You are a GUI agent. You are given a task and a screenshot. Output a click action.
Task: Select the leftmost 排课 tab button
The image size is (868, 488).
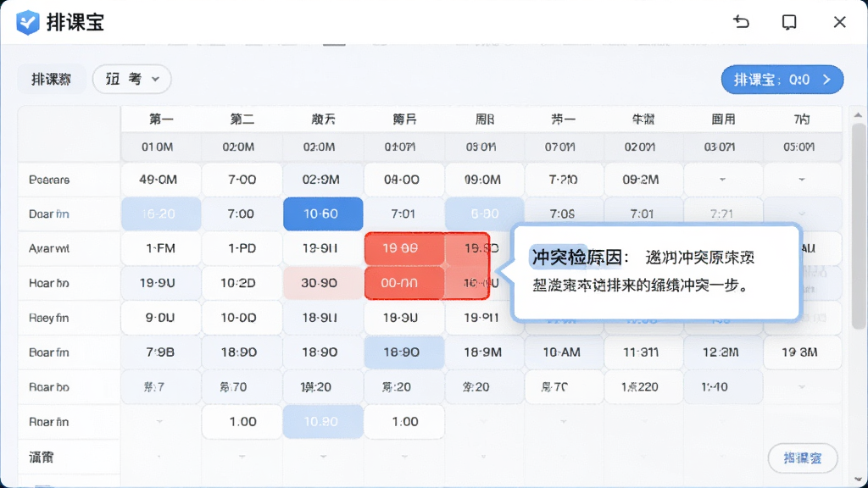click(52, 79)
